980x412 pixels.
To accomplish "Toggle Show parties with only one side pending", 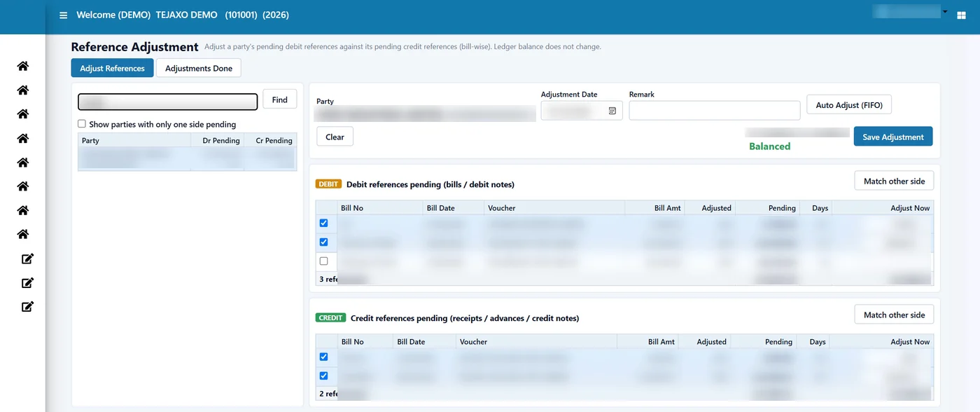I will tap(82, 124).
